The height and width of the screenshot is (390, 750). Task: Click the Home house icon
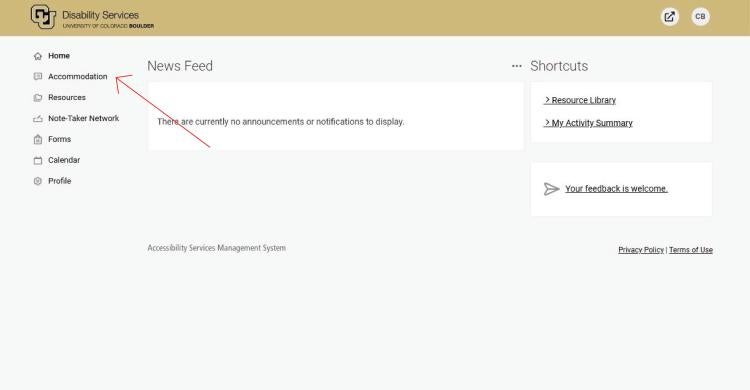(38, 56)
